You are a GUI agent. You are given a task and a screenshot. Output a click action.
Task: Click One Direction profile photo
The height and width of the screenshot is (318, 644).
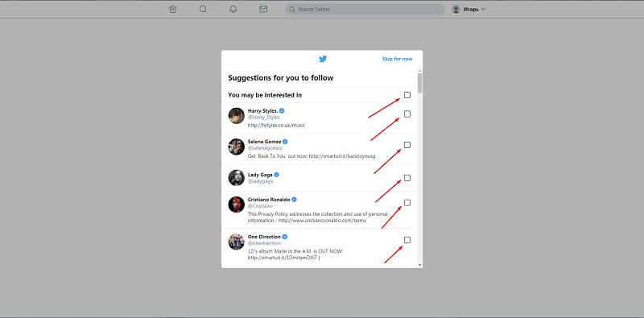(237, 242)
